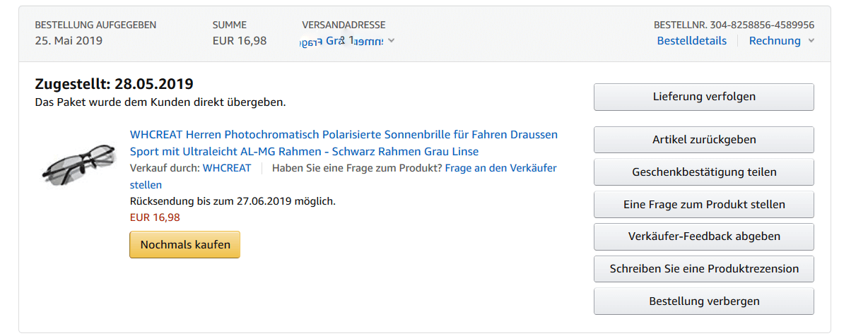This screenshot has width=868, height=336.
Task: Click the red EUR 16,98 item price
Action: [155, 217]
